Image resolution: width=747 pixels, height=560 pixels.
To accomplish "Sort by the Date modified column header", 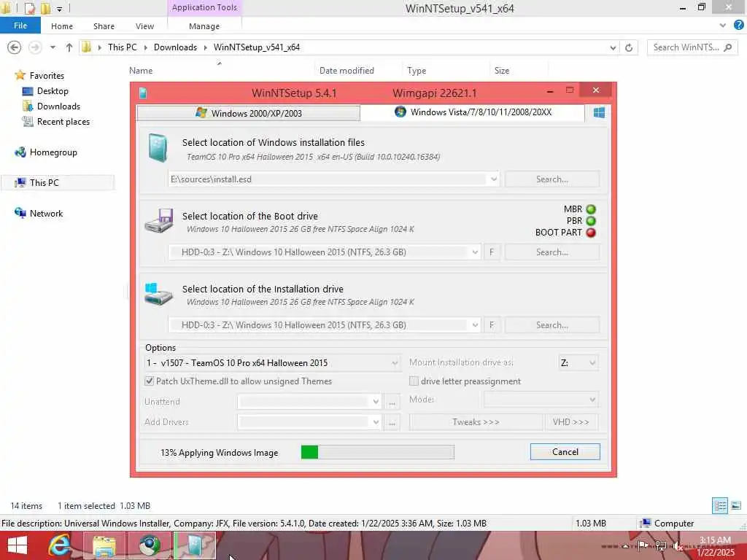I will tap(347, 71).
